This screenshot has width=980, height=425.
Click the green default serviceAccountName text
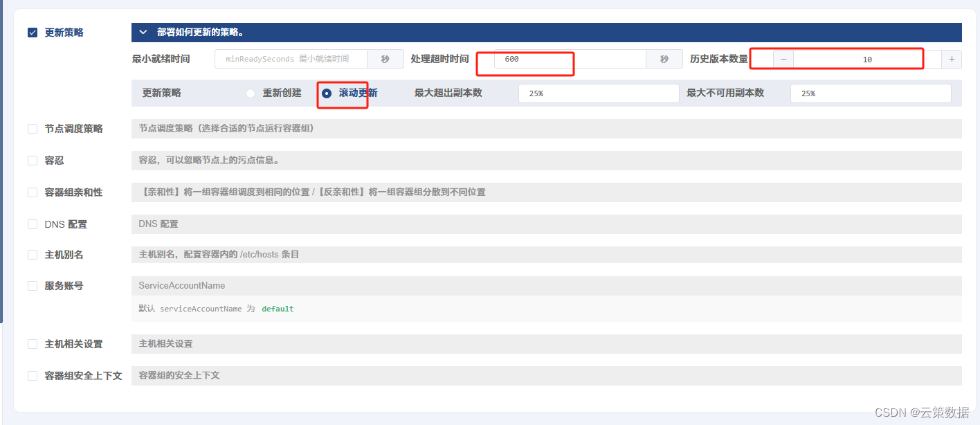point(278,309)
